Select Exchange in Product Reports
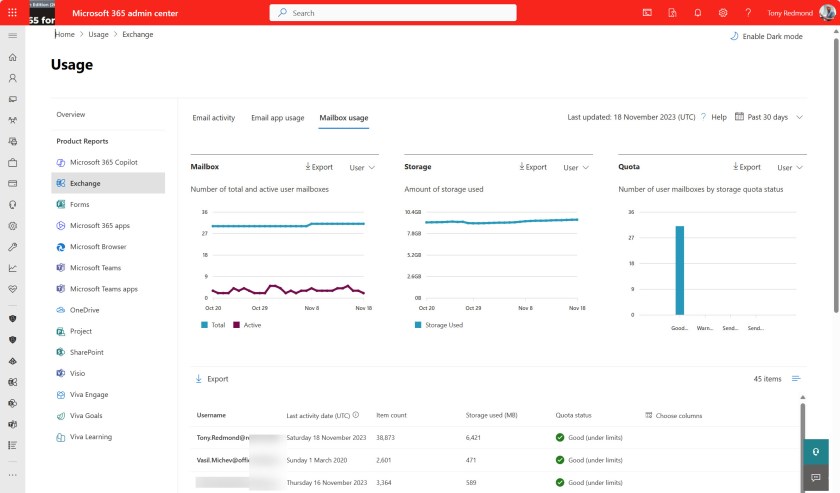Viewport: 840px width, 493px height. [x=108, y=183]
